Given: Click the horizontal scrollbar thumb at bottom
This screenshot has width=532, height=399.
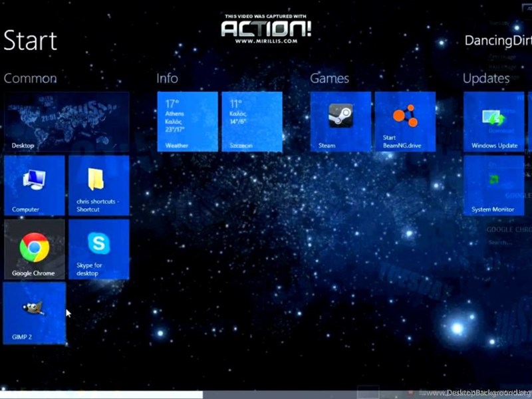Looking at the screenshot, I should tap(102, 394).
